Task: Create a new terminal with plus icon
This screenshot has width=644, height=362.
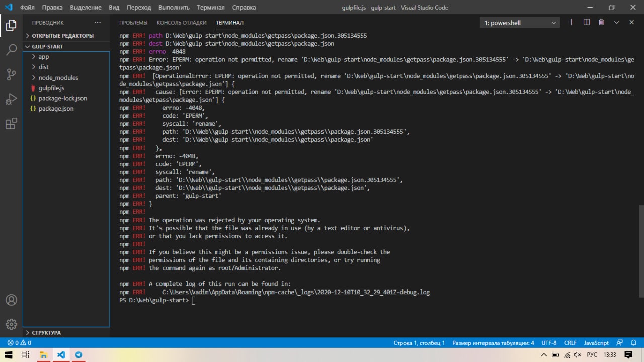Action: pyautogui.click(x=571, y=22)
